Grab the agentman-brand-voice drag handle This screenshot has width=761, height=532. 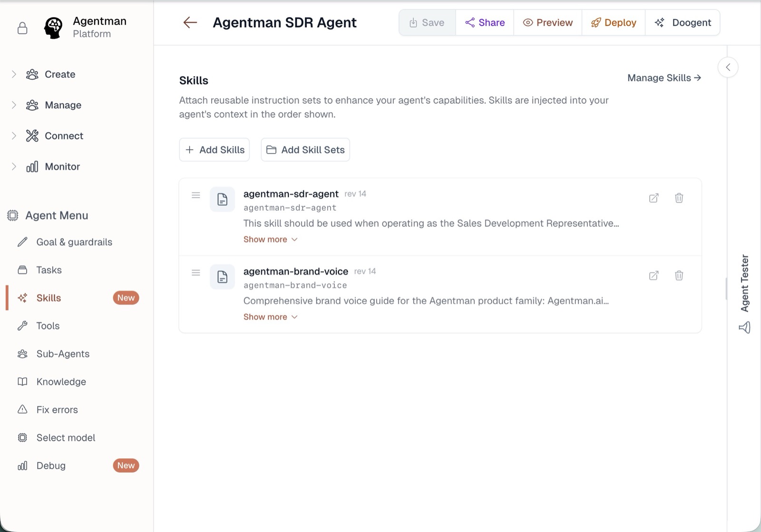195,273
